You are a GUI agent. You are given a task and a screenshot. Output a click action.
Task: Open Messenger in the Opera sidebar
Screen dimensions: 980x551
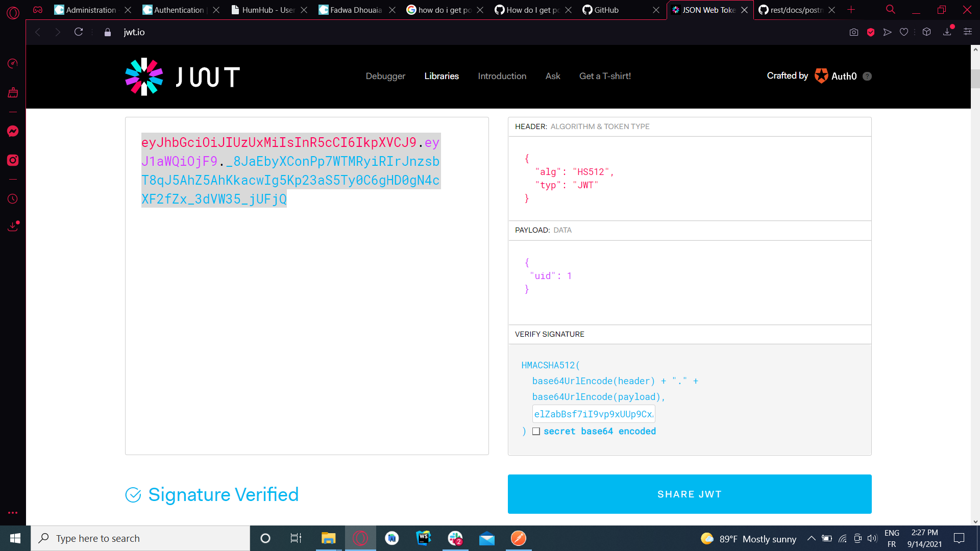pyautogui.click(x=13, y=131)
